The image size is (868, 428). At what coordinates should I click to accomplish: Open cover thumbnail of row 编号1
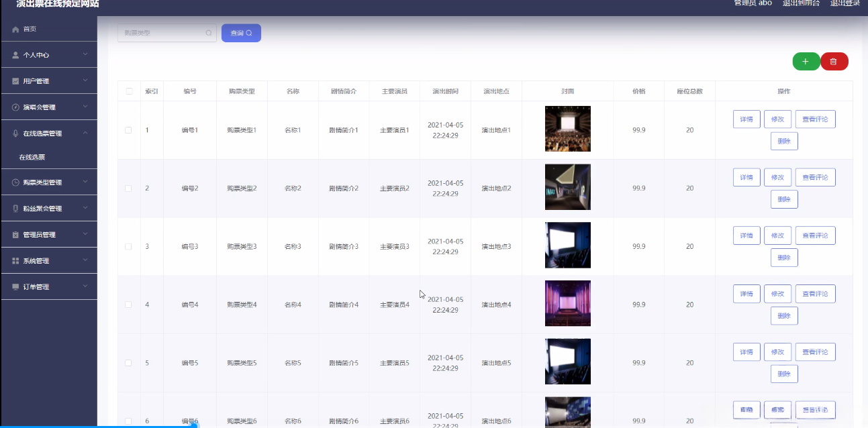(x=568, y=129)
